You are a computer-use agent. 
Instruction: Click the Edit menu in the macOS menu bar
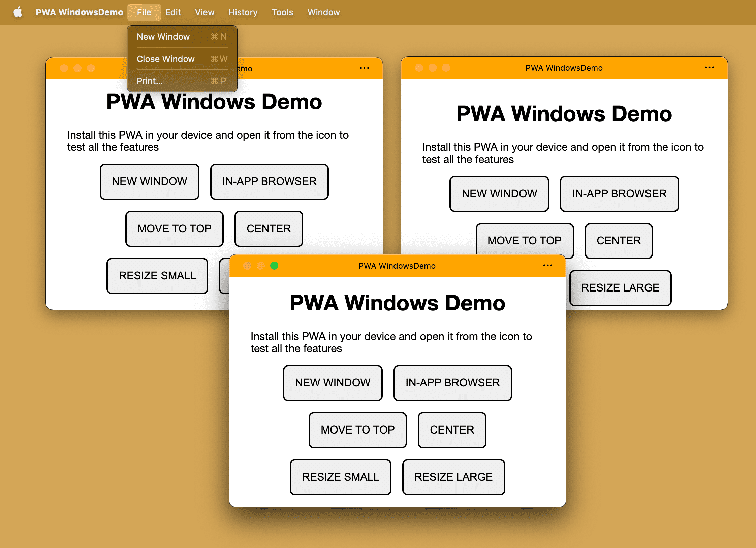(x=172, y=12)
